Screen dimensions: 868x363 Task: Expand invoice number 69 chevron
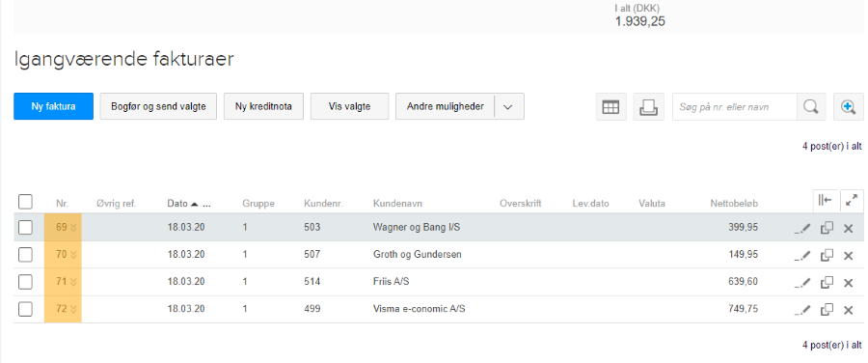[73, 227]
